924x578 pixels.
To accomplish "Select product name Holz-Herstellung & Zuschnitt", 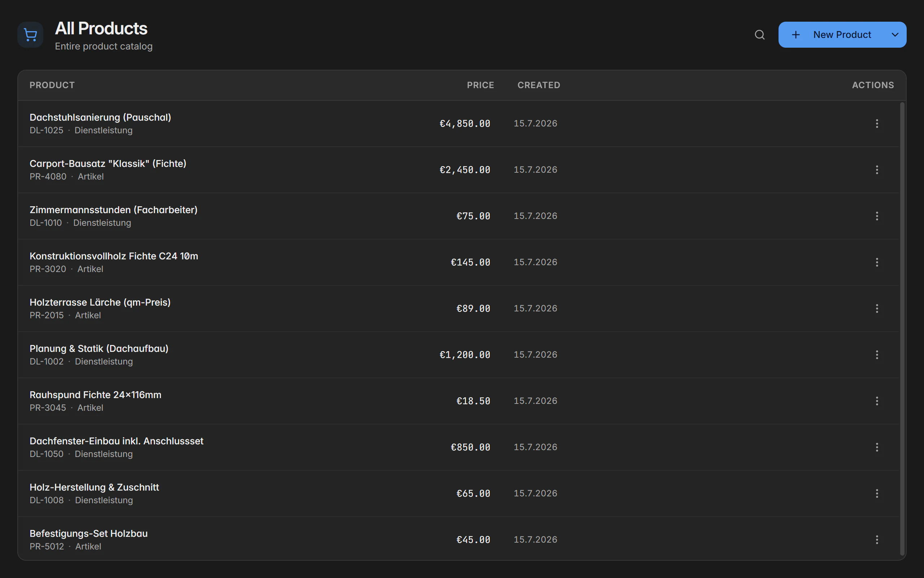I will [94, 487].
